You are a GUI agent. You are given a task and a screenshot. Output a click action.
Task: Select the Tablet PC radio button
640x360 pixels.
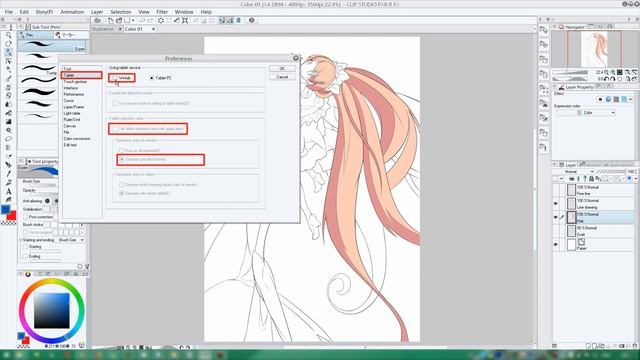pyautogui.click(x=152, y=78)
